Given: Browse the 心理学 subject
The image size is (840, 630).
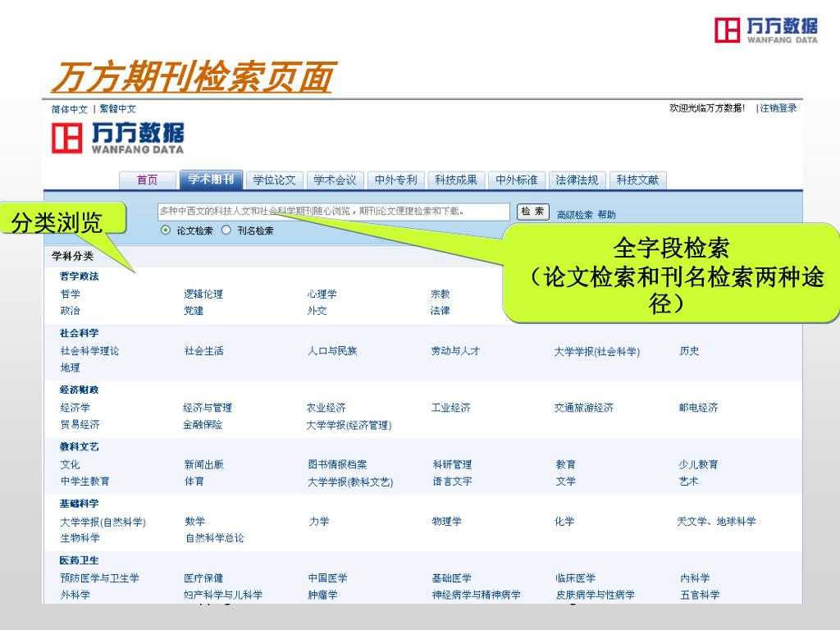Looking at the screenshot, I should [322, 294].
